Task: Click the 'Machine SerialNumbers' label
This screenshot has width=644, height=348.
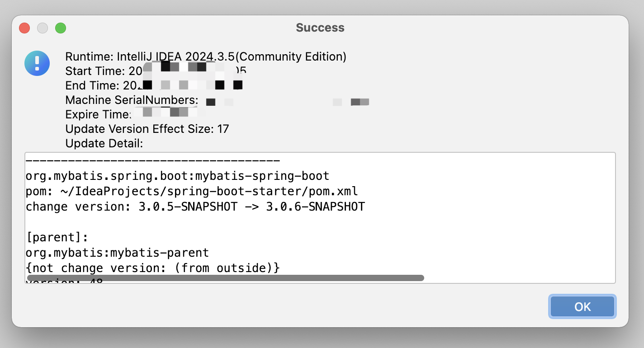Action: point(132,100)
